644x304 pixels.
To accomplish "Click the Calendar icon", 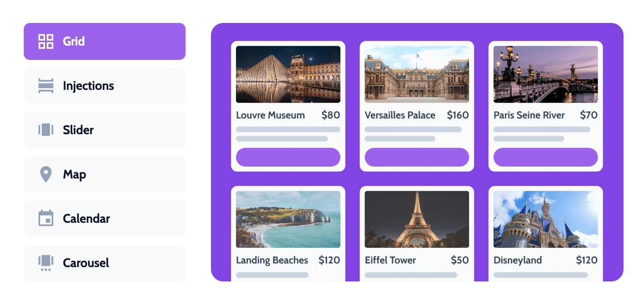I will [x=46, y=218].
